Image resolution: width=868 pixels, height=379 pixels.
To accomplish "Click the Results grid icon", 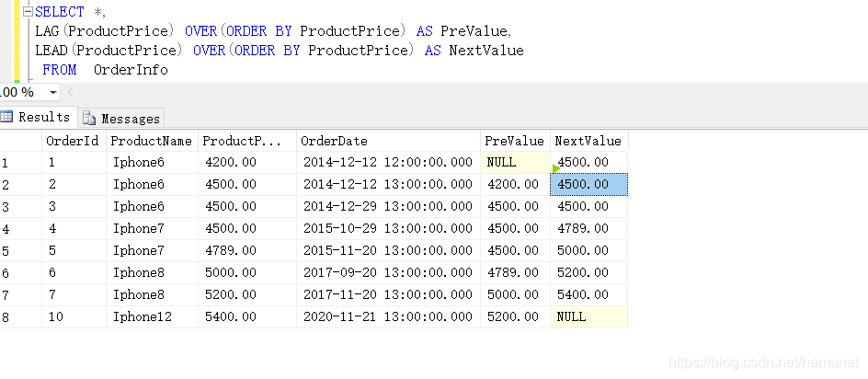I will click(x=6, y=117).
